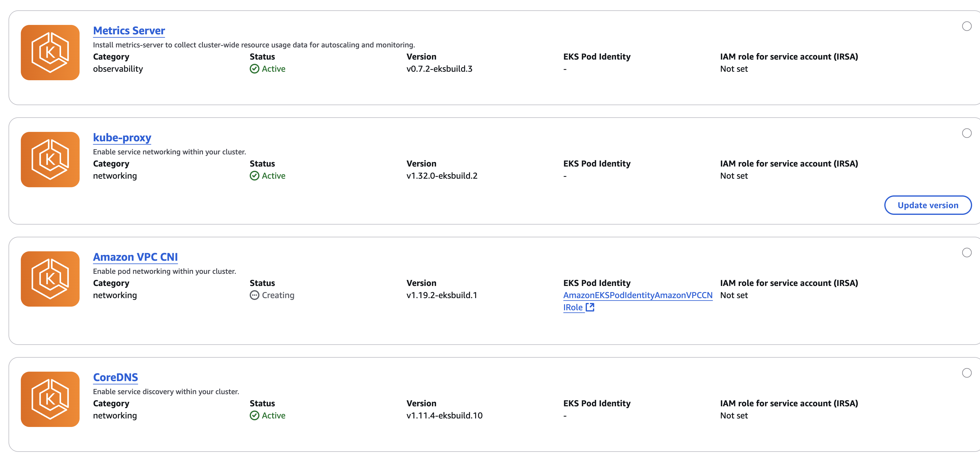980x454 pixels.
Task: Select the Amazon VPC CNI radio button
Action: tap(967, 253)
